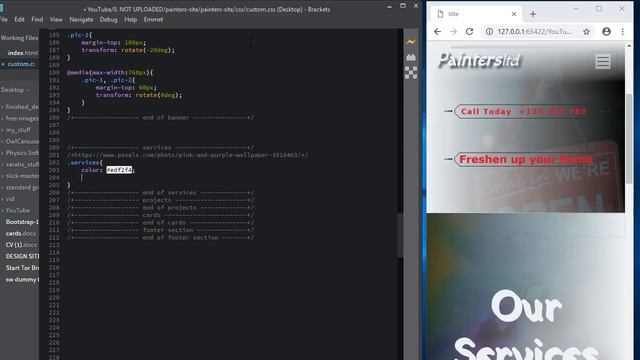This screenshot has width=640, height=360.
Task: Click the Brackets editor vertical scrollbar
Action: point(400,235)
